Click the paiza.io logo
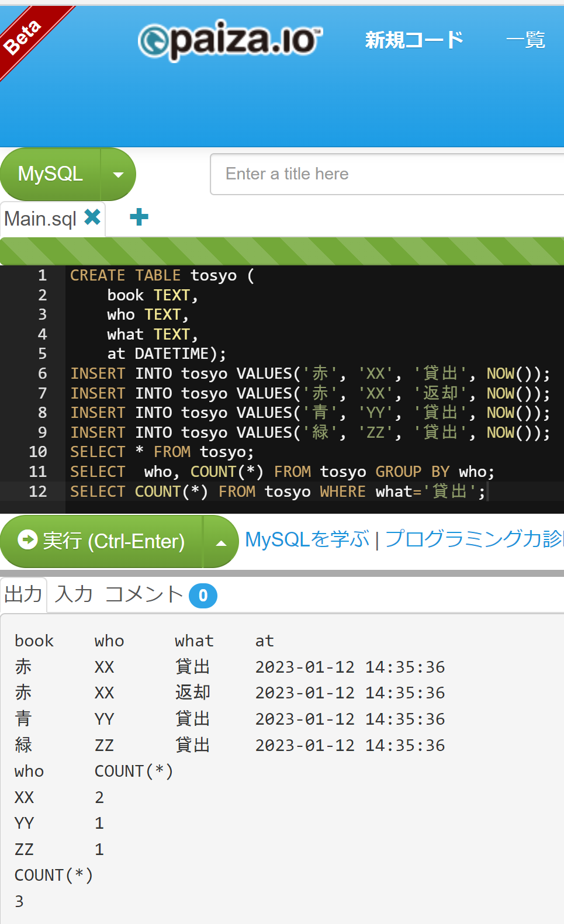The height and width of the screenshot is (924, 564). click(230, 40)
